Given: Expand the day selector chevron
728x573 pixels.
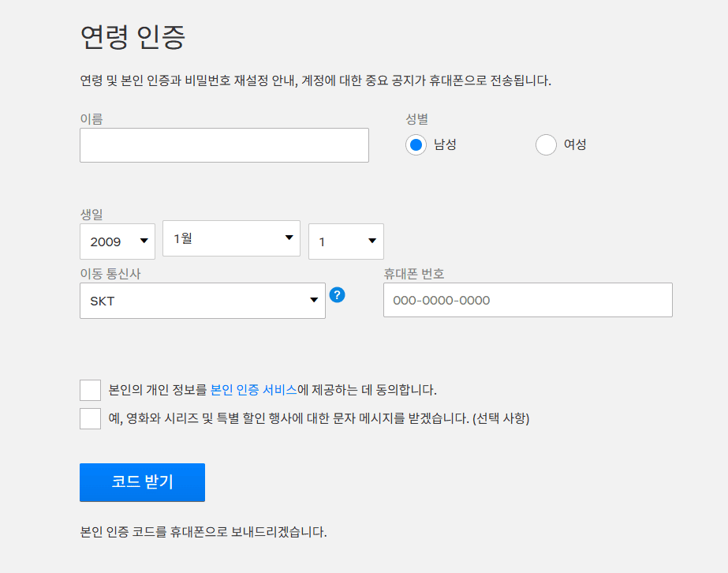Looking at the screenshot, I should click(x=374, y=241).
